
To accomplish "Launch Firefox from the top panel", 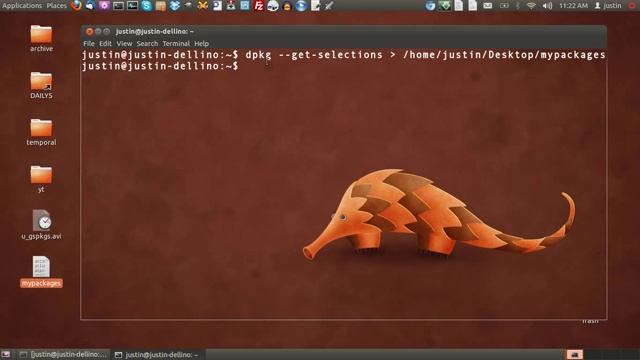I will [x=76, y=5].
